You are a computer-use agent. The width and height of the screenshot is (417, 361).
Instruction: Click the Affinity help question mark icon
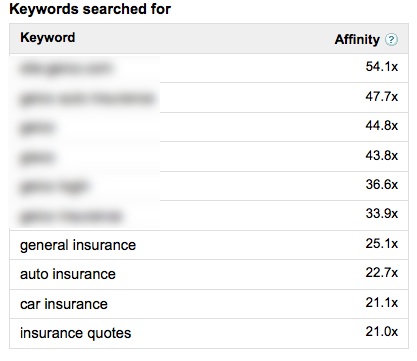pyautogui.click(x=391, y=40)
